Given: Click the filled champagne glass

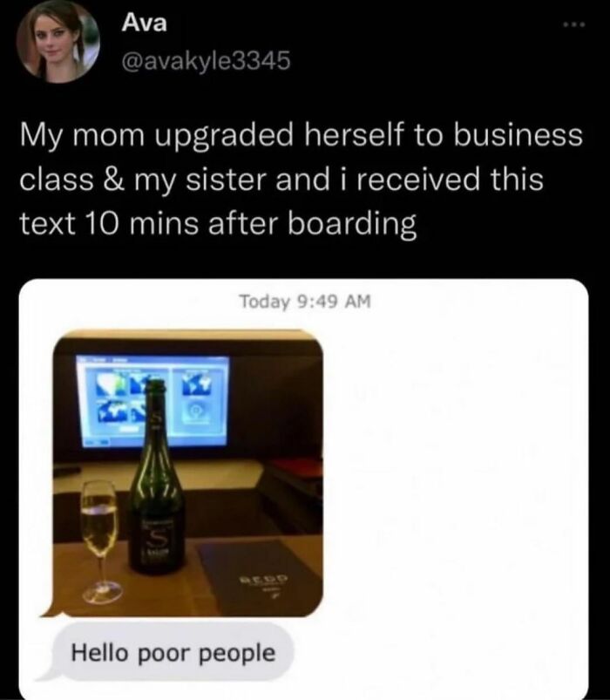Looking at the screenshot, I should [x=102, y=542].
